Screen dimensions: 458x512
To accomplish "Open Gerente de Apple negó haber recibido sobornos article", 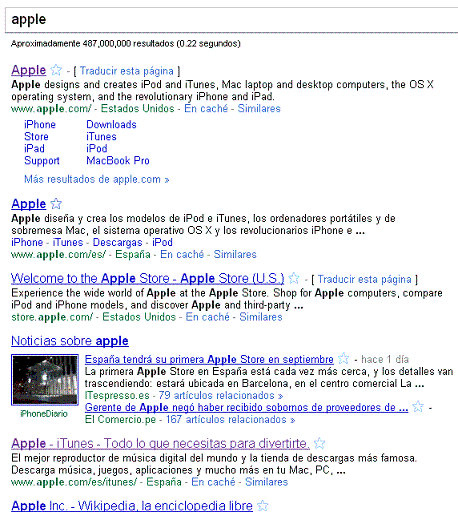I will 246,407.
